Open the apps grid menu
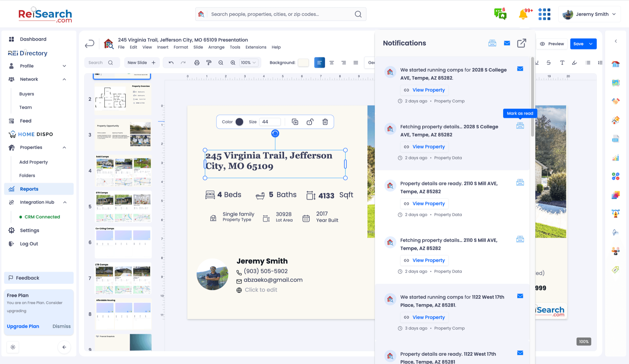This screenshot has height=364, width=629. point(544,14)
